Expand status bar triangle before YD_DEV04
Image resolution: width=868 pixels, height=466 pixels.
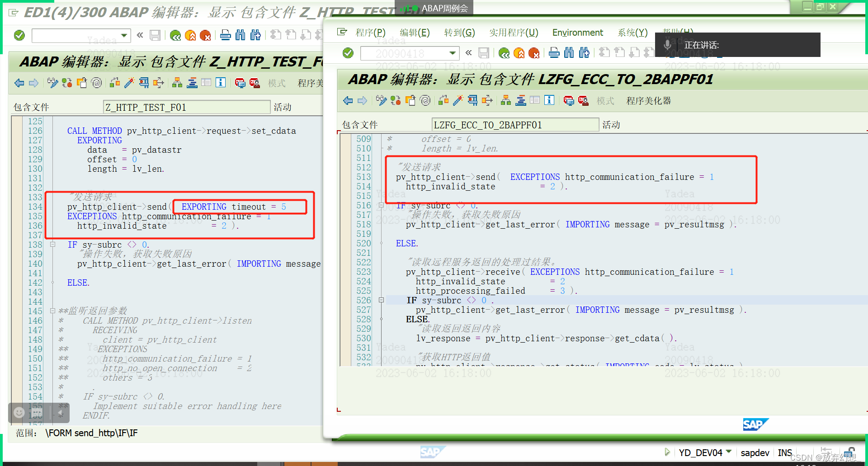[667, 452]
